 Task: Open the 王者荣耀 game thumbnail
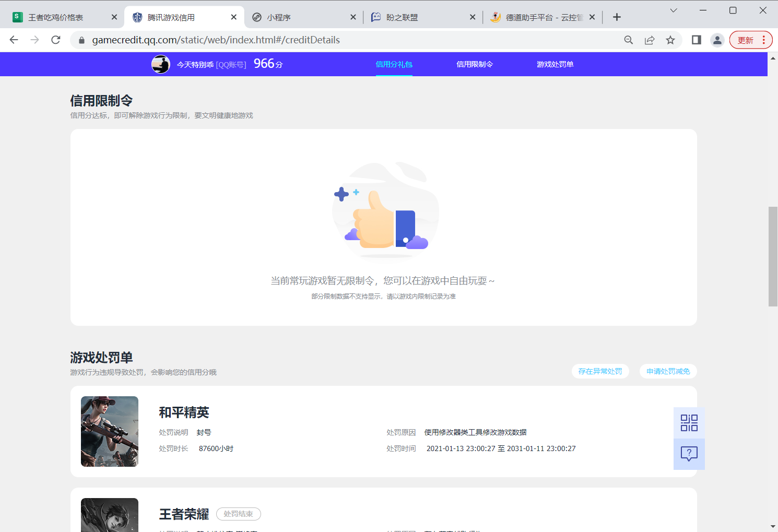click(x=110, y=515)
